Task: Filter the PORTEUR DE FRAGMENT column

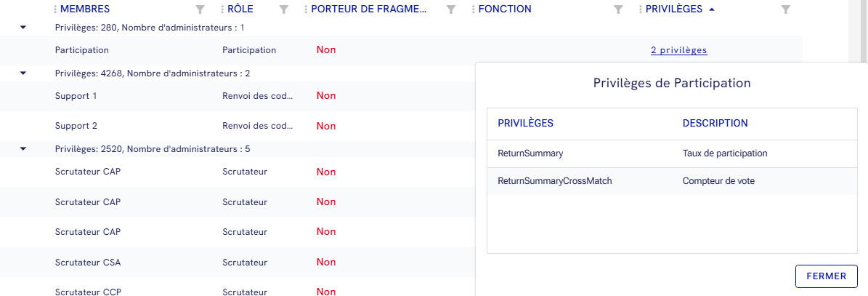Action: tap(451, 9)
